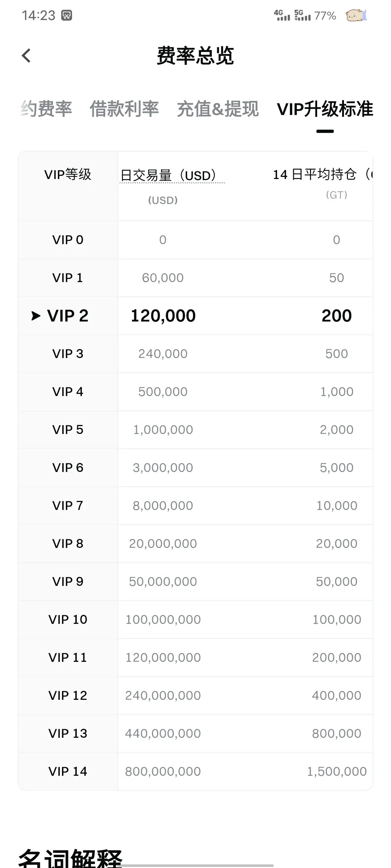Tap the VIP 14 row label
Screen dimensions: 391x868
(68, 771)
